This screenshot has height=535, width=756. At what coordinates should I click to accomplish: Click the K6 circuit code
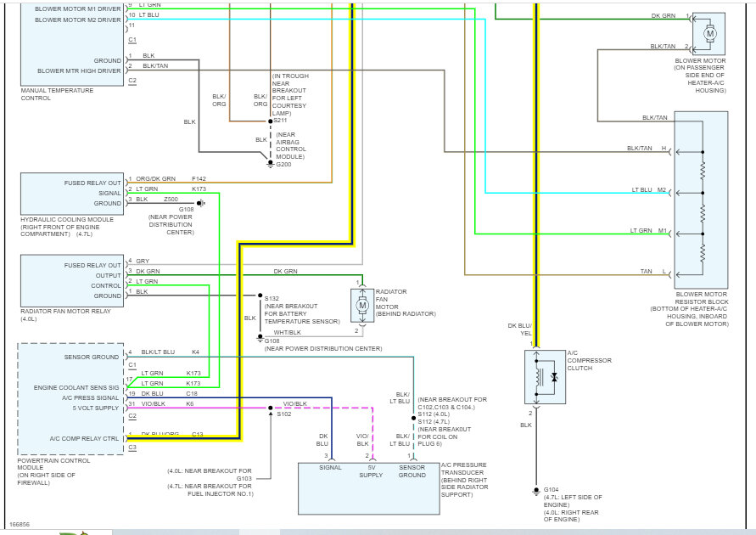pyautogui.click(x=190, y=403)
